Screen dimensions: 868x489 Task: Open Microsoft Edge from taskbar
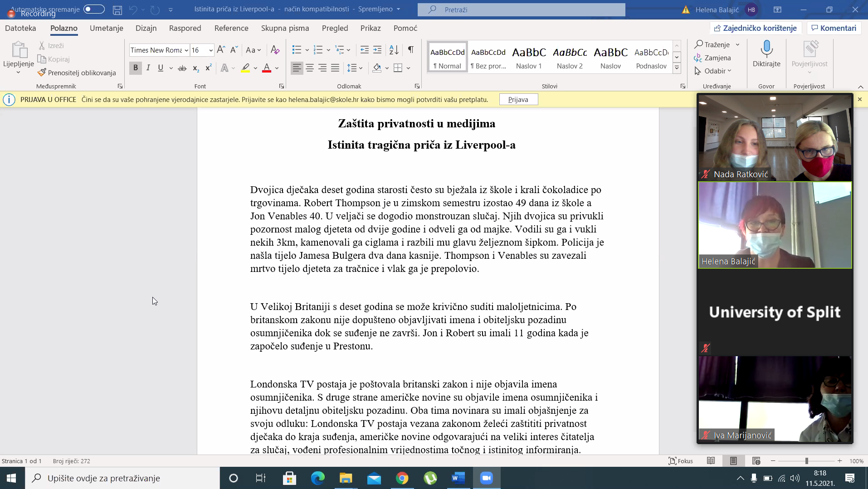pos(318,478)
